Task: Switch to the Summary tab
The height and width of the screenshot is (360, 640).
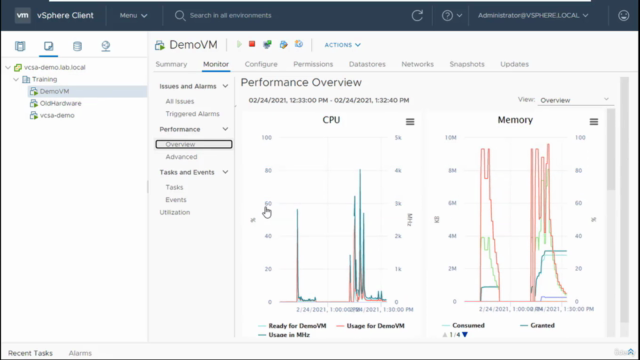Action: tap(171, 64)
